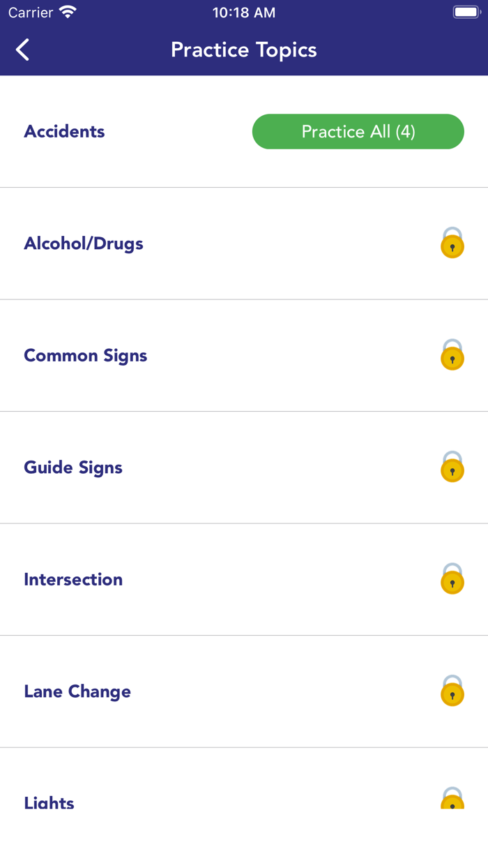Tap the padlock next to Guide Signs
Image resolution: width=488 pixels, height=868 pixels.
click(452, 469)
